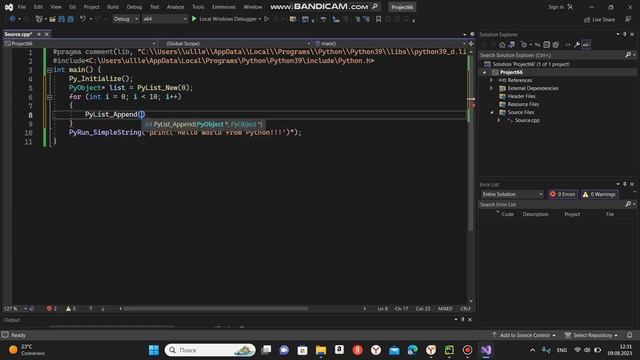
Task: Open the Debug configuration dropdown
Action: pos(125,19)
